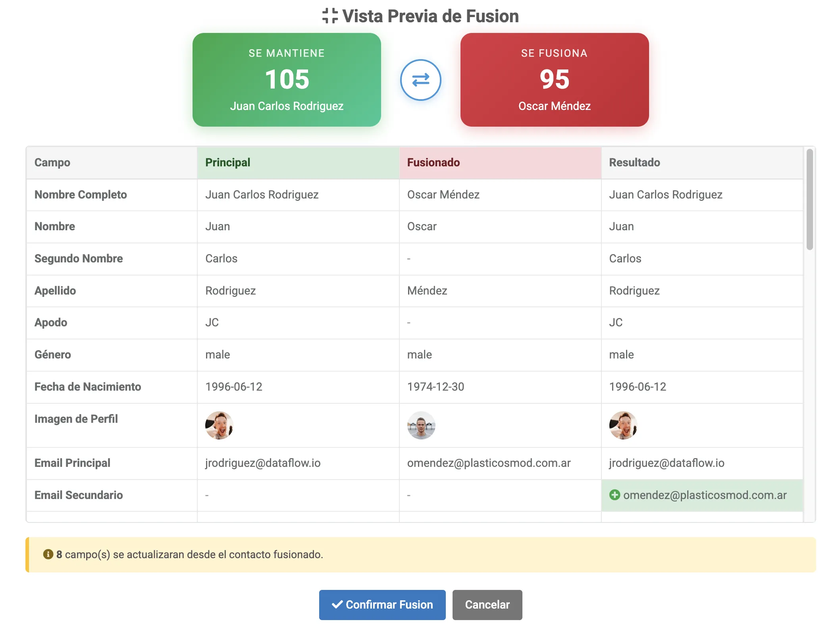Screen dimensions: 840x632
Task: Click jrodriguez@dataflow.io in the Principal column
Action: (x=263, y=463)
